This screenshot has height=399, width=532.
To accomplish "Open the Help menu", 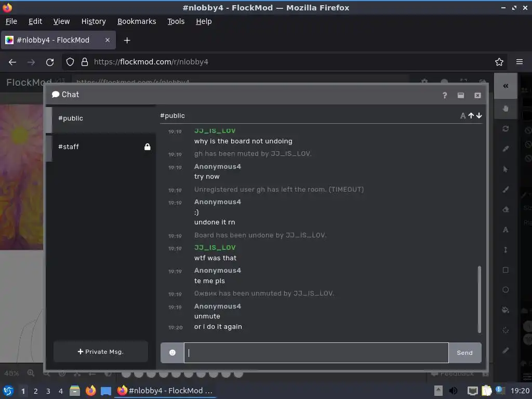I will [204, 21].
